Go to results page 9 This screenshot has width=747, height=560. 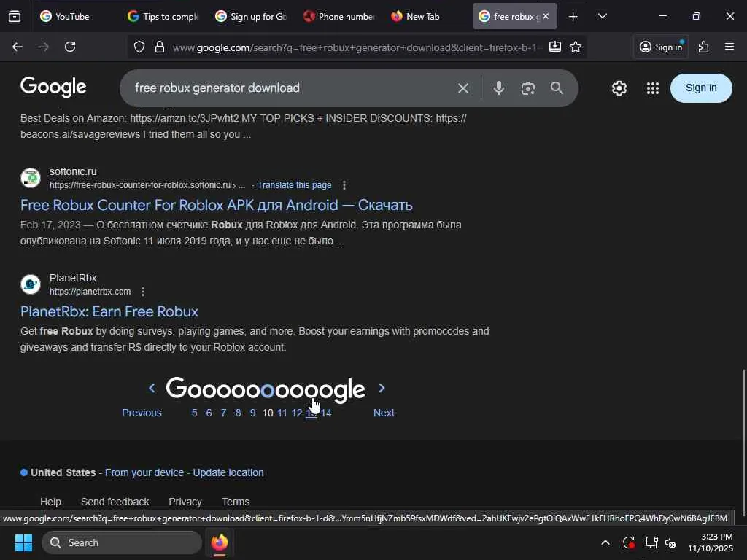pyautogui.click(x=252, y=413)
